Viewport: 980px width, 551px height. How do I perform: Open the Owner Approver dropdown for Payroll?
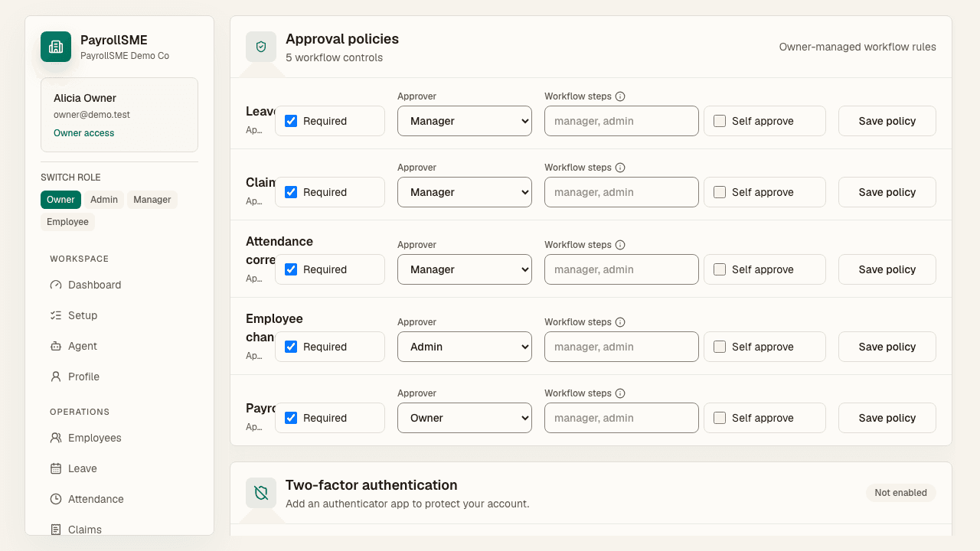point(465,418)
